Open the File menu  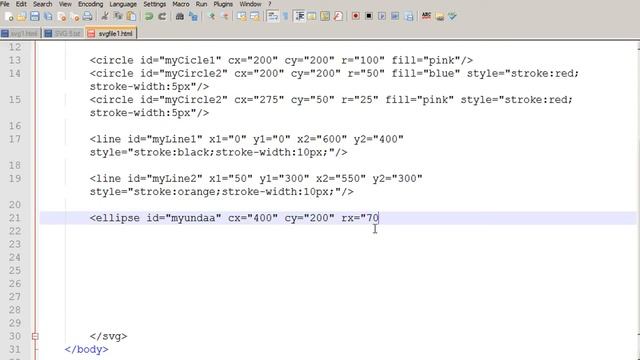click(x=5, y=4)
